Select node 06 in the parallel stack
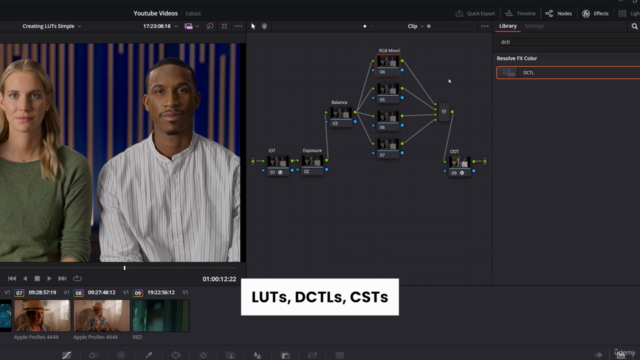Image resolution: width=640 pixels, height=360 pixels. [388, 121]
